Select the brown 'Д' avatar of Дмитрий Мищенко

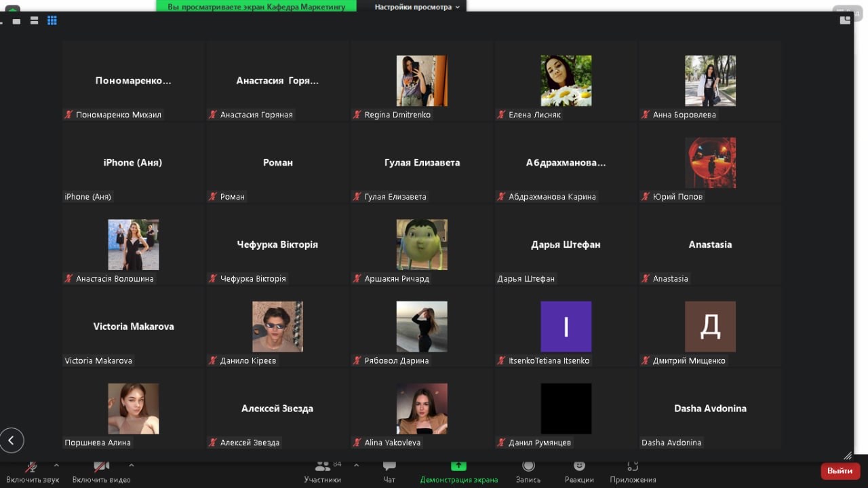711,327
